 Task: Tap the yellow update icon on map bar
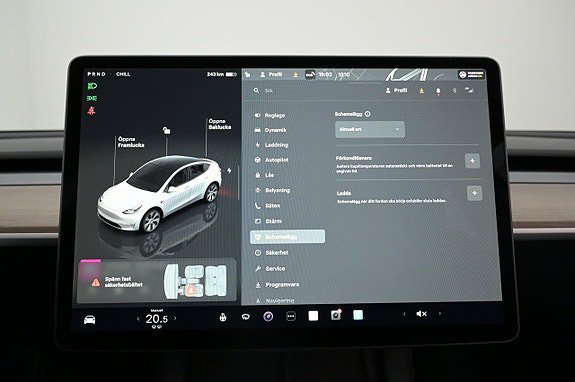pos(296,75)
